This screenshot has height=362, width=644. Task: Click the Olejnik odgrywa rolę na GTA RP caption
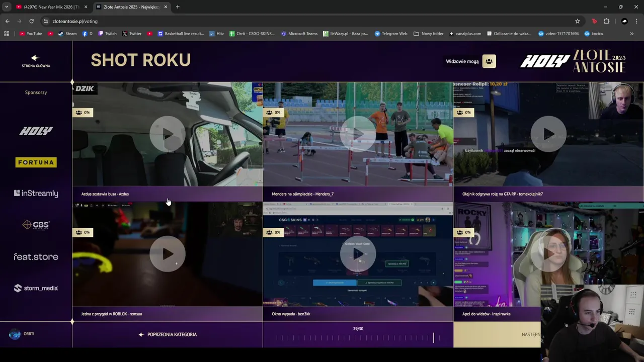coord(503,194)
